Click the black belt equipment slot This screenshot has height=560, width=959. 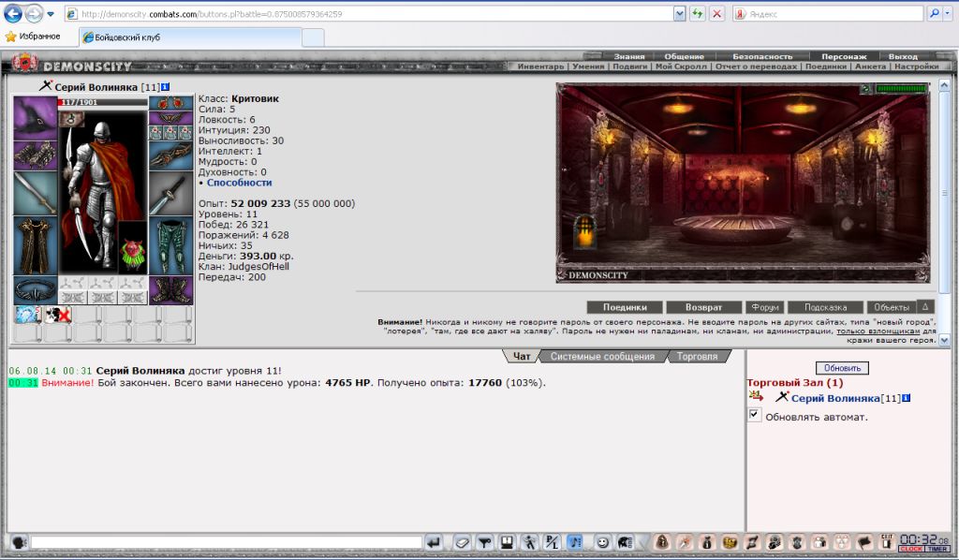(x=36, y=289)
